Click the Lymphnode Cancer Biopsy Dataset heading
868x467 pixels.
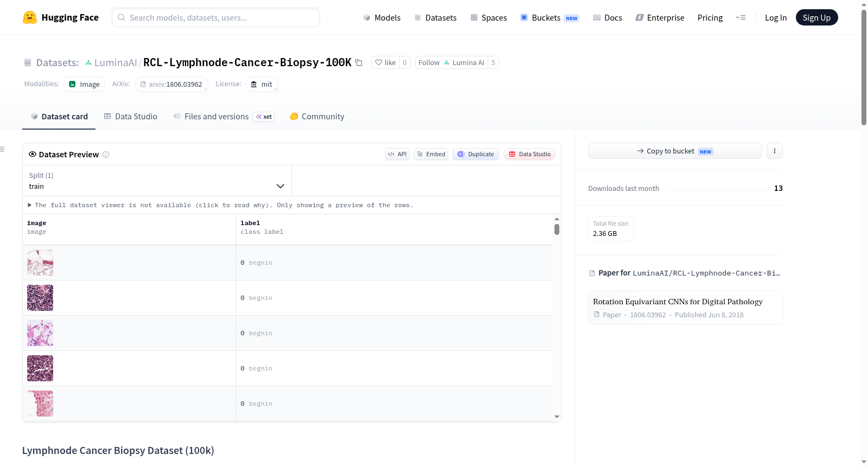pyautogui.click(x=118, y=450)
